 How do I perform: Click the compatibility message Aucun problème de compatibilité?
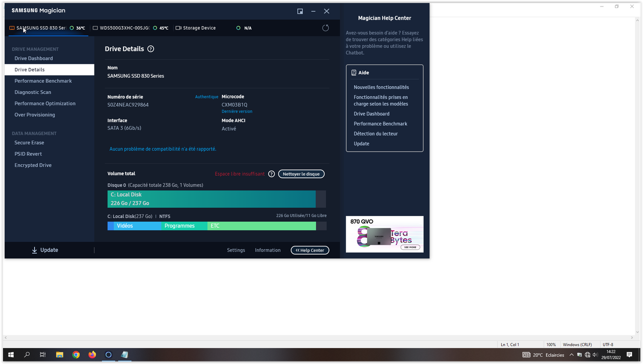click(x=163, y=149)
